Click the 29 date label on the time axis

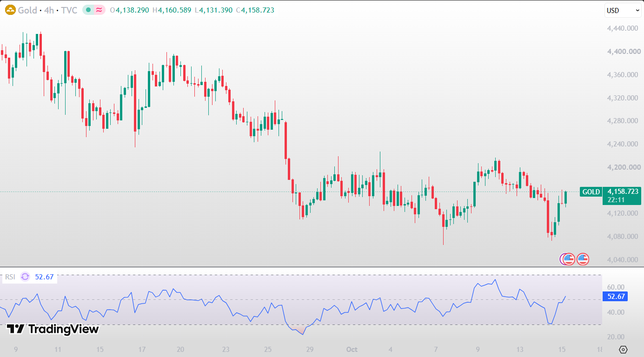pyautogui.click(x=310, y=349)
